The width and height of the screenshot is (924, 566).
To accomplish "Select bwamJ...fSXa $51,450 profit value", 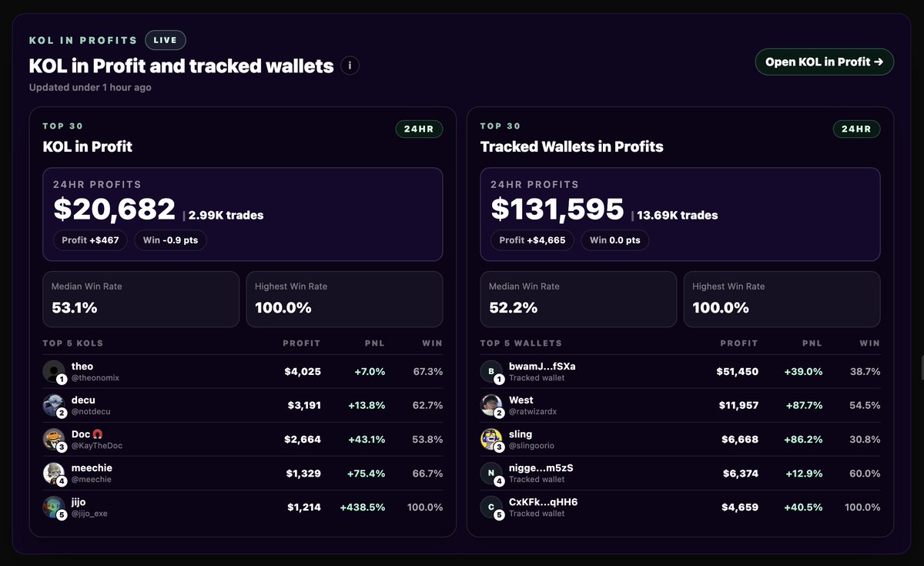I will point(738,372).
